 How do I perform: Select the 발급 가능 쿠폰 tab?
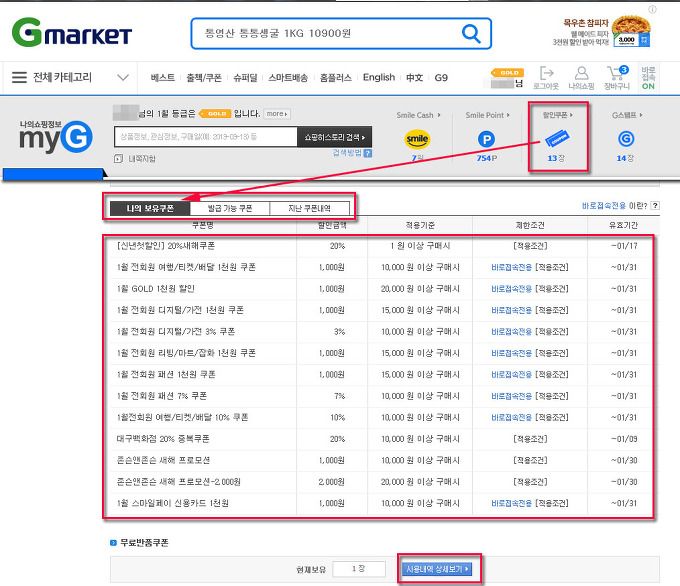[x=230, y=208]
